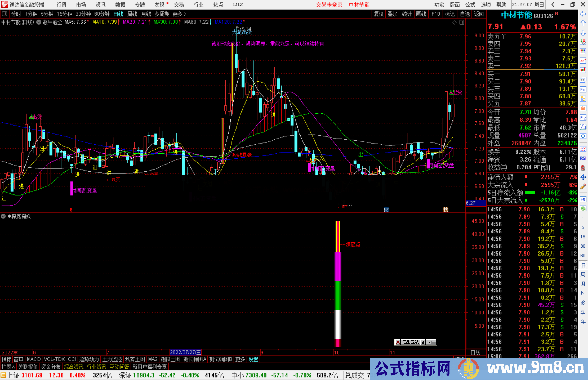Open the 探底擒妖 indicator dropdown circle
588x380 pixels.
coord(4,216)
